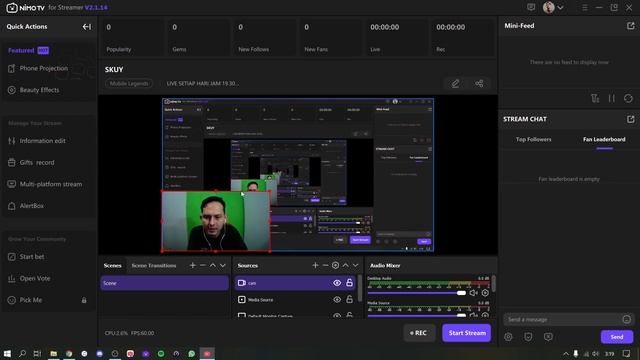
Task: Mute Desktop Audio speaker icon
Action: pos(473,293)
